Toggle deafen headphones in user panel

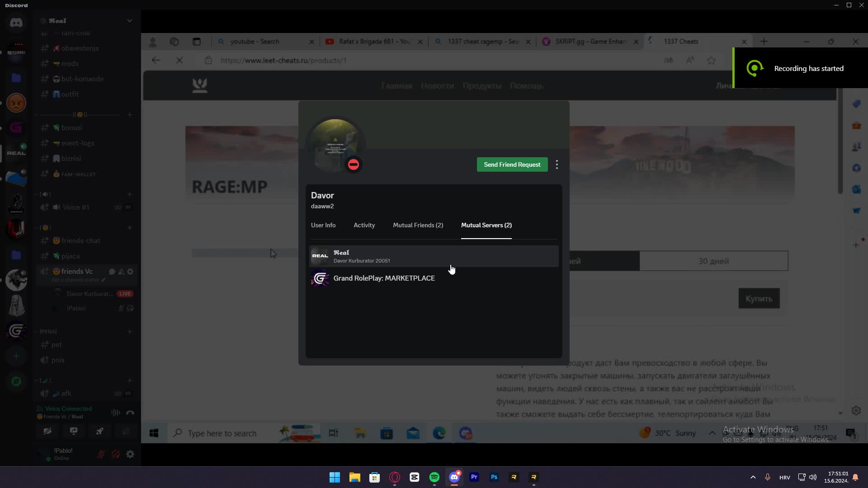click(116, 454)
